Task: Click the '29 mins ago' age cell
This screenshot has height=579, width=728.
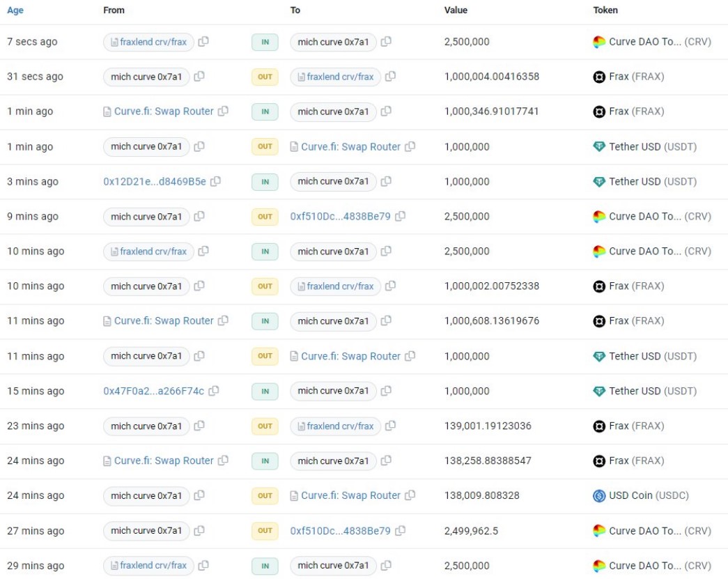Action: pyautogui.click(x=36, y=566)
